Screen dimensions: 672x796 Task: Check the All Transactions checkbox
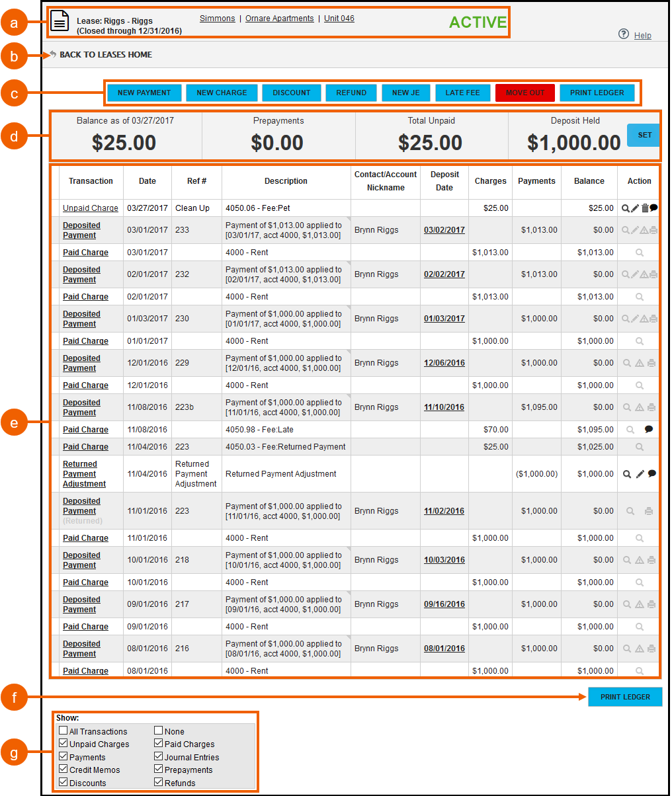click(63, 731)
